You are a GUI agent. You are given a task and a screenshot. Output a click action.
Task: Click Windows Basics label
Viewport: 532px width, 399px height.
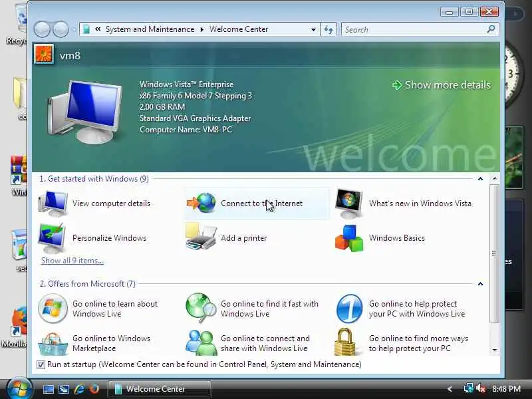click(396, 238)
